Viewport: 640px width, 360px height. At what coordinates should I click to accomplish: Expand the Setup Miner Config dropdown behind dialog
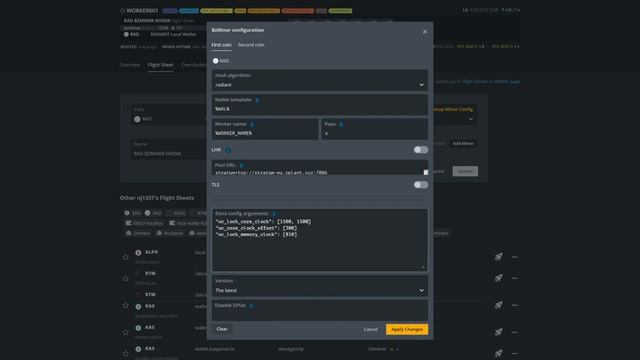471,119
